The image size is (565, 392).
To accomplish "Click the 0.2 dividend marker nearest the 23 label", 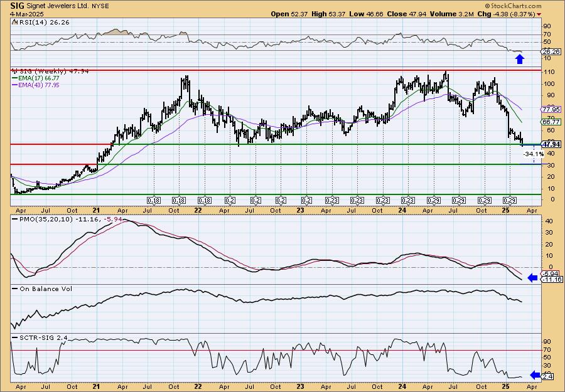I will (306, 200).
